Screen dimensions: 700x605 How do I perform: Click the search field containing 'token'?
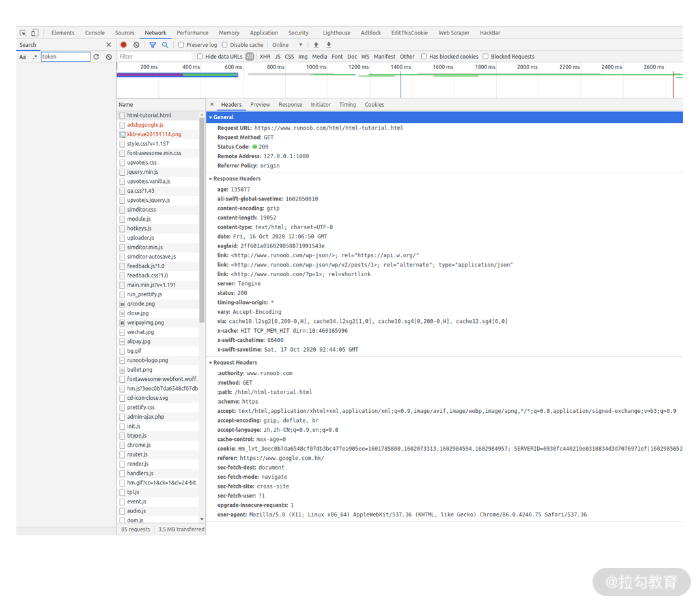66,57
